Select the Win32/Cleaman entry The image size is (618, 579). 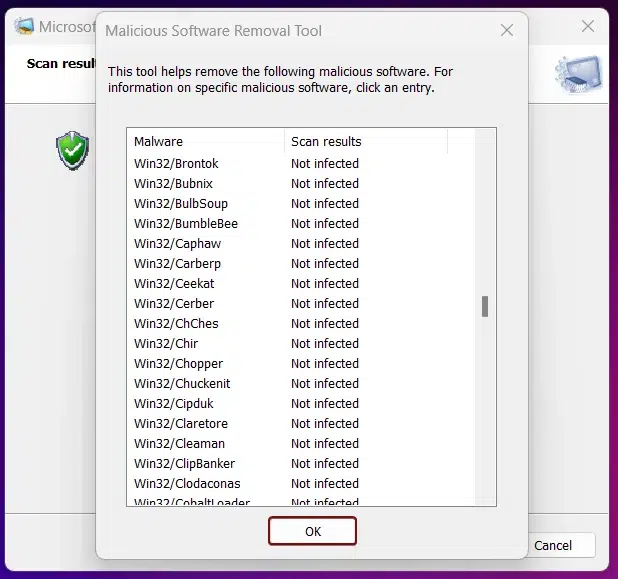pos(179,444)
